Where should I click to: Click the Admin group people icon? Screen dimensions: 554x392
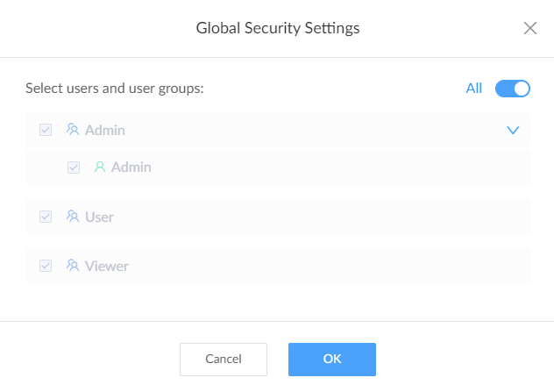(x=73, y=130)
